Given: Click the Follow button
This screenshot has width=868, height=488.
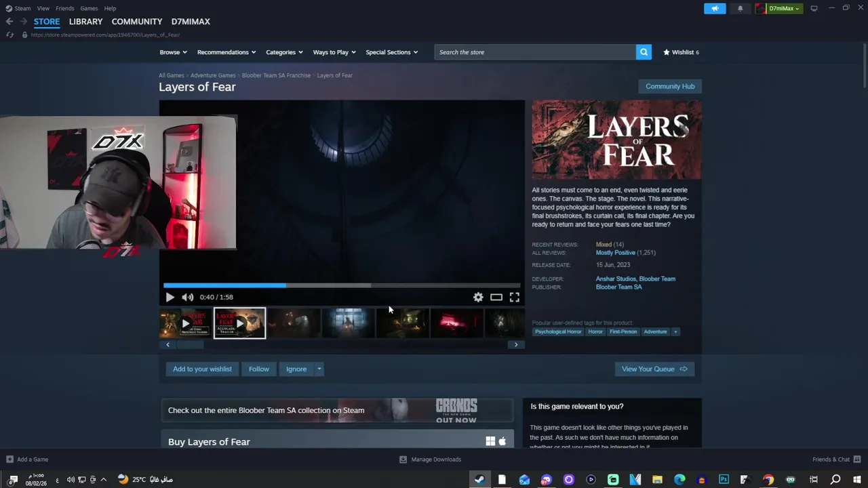Looking at the screenshot, I should click(259, 369).
